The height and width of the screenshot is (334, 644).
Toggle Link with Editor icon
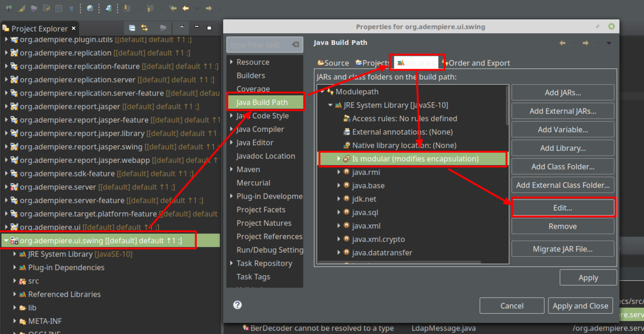pyautogui.click(x=144, y=28)
